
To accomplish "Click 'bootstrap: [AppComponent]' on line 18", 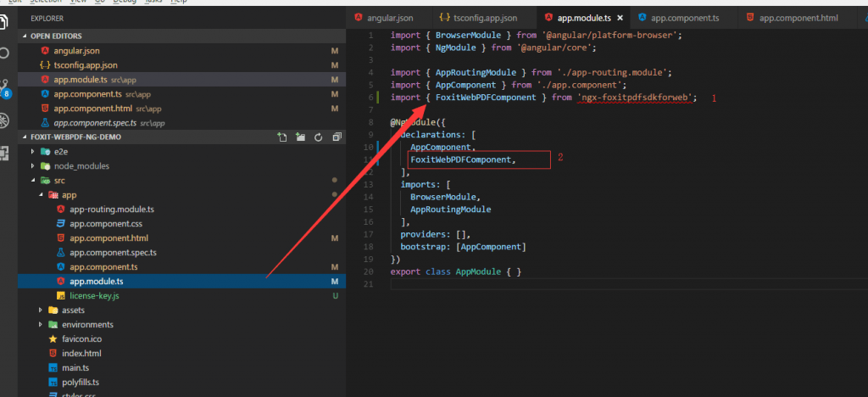I will (x=464, y=246).
